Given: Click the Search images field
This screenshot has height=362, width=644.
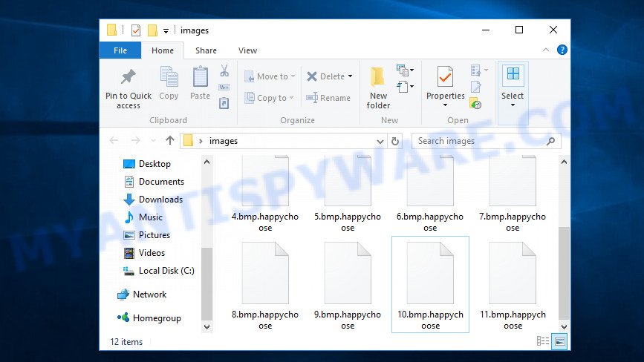Looking at the screenshot, I should pos(487,141).
